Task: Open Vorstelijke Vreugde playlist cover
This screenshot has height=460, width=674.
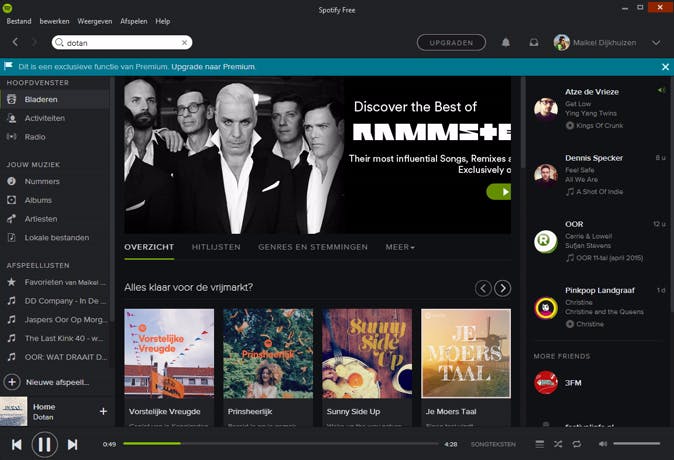Action: click(x=169, y=353)
